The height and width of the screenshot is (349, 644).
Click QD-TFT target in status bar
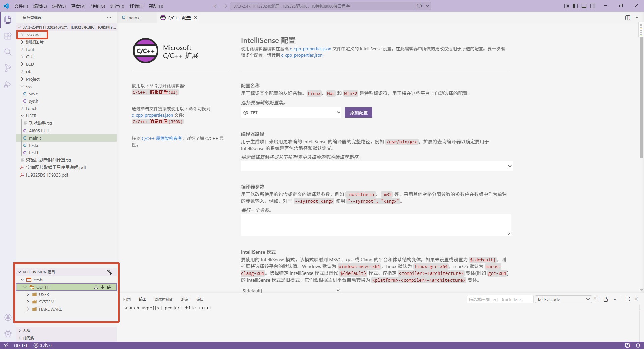[x=21, y=345]
